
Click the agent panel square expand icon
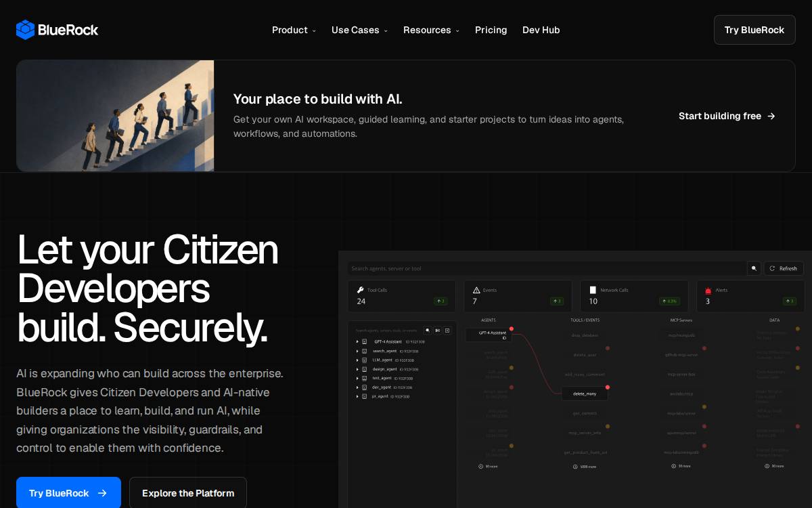click(447, 331)
